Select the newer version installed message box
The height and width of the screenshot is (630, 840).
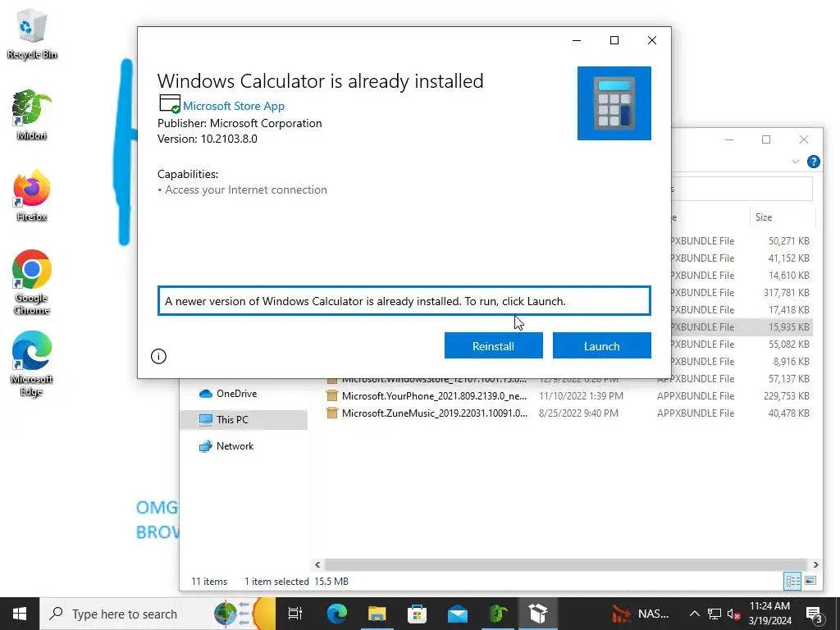[x=404, y=301]
